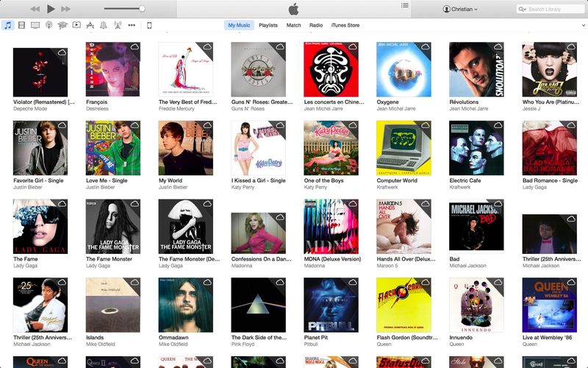This screenshot has height=368, width=588.
Task: Open the Hands All Over album cover
Action: (x=404, y=227)
